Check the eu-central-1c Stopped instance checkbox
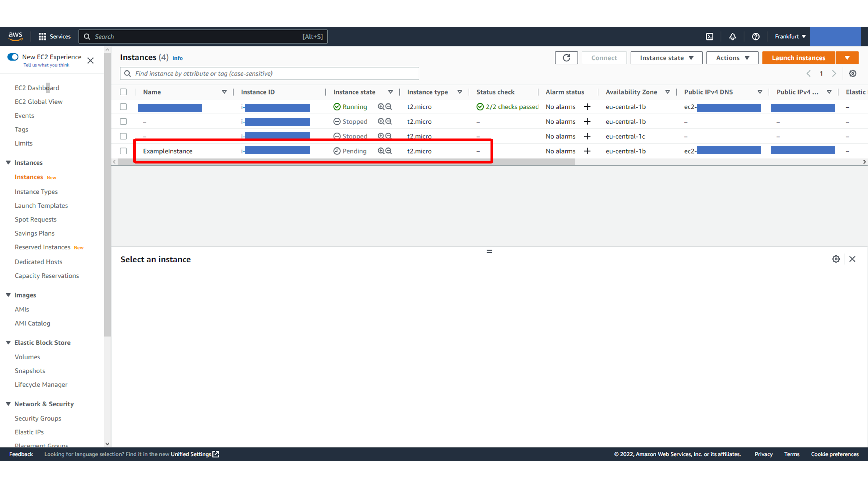 [x=123, y=136]
